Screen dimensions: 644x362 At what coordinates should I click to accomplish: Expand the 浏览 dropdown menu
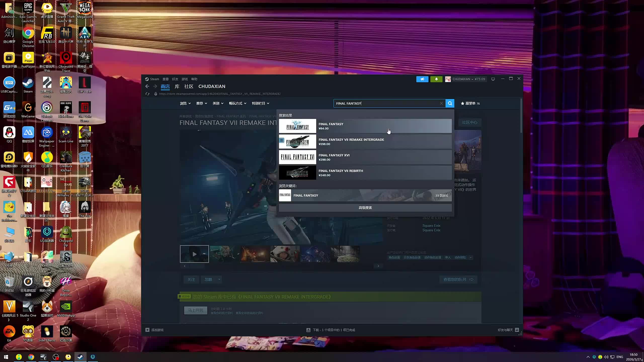point(185,103)
